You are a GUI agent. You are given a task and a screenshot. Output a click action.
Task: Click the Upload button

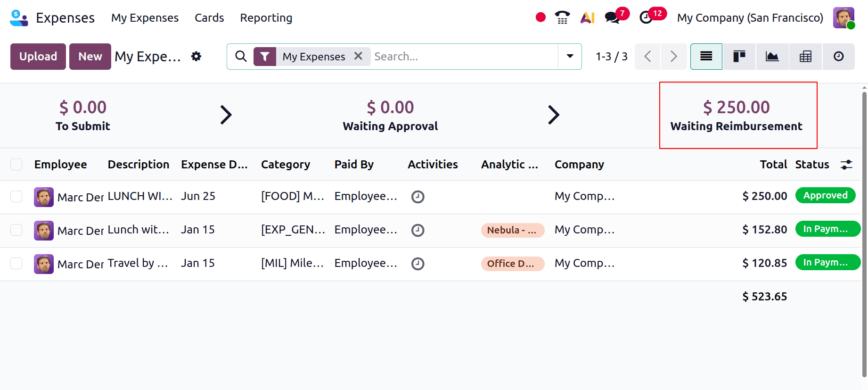(38, 57)
